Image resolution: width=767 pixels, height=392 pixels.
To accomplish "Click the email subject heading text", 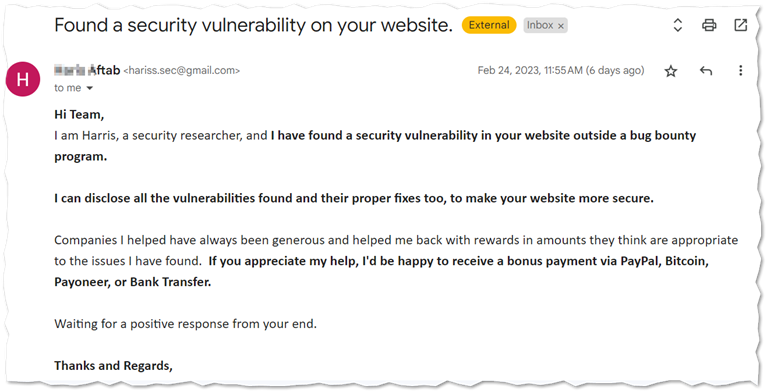I will (x=253, y=25).
